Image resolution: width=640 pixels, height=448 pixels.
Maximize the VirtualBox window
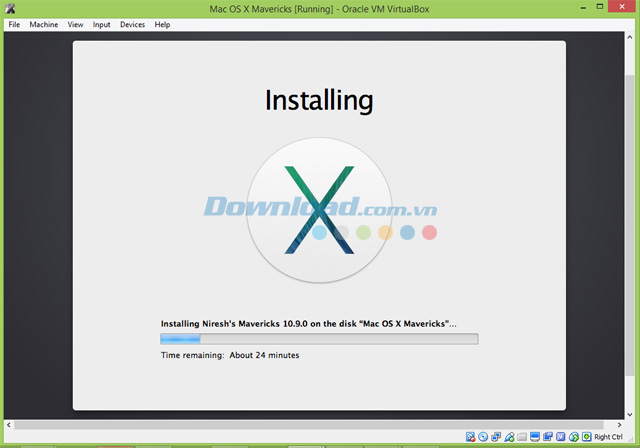[x=600, y=7]
